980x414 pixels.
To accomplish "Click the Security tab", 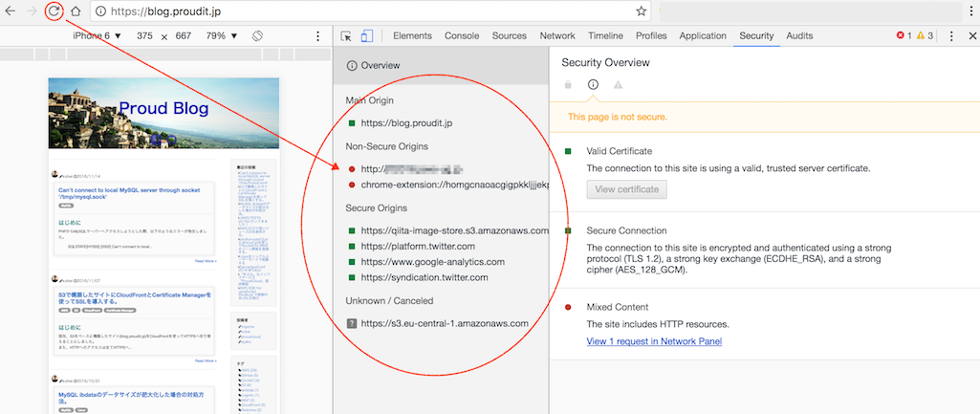I will [756, 35].
